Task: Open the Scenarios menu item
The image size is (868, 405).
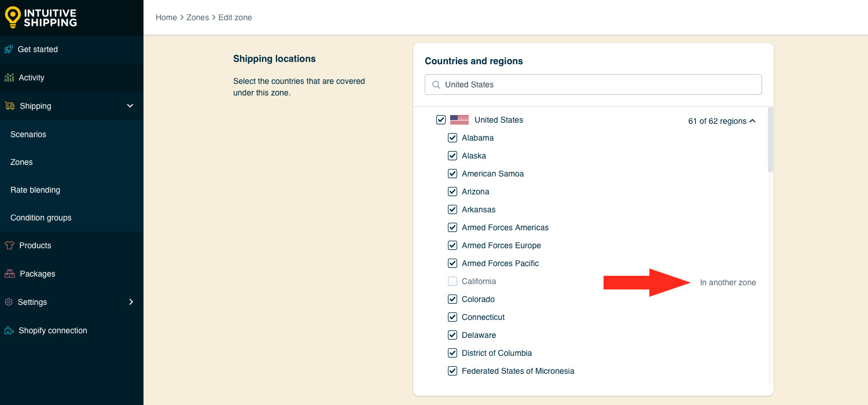Action: (x=28, y=134)
